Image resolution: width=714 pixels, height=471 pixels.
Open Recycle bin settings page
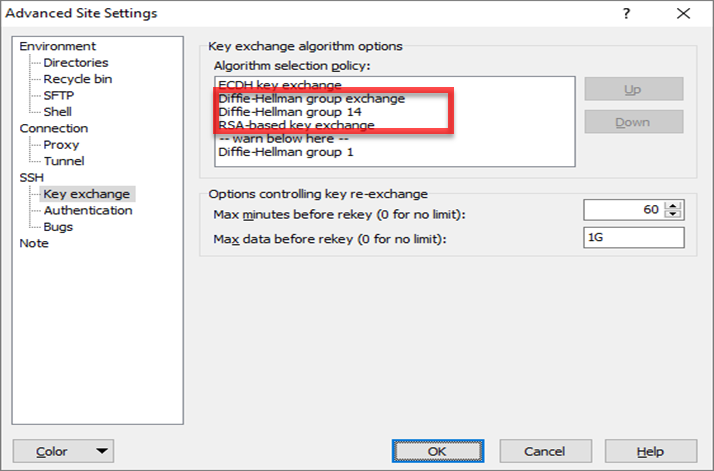77,79
